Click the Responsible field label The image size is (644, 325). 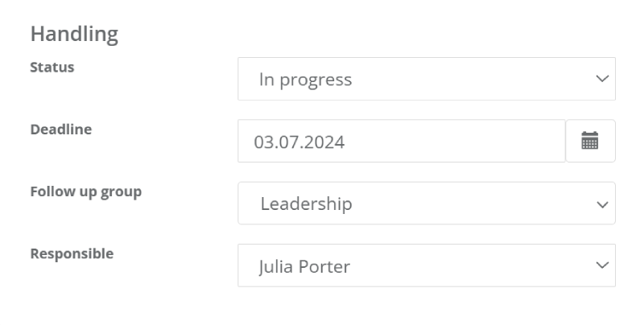coord(72,253)
